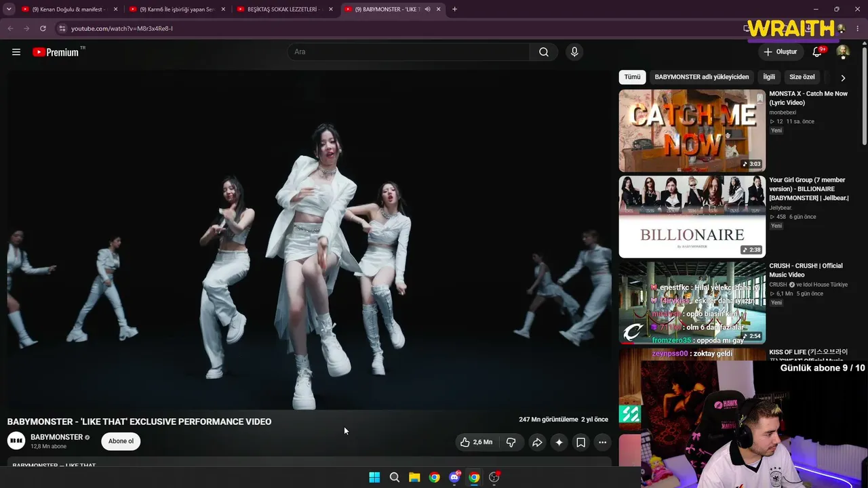Switch to the Kenan Doğulu & manifest tab

pos(68,9)
